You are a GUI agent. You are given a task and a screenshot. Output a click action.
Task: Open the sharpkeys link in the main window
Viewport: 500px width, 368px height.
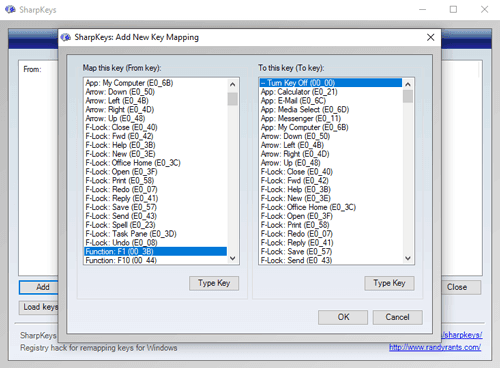point(462,335)
